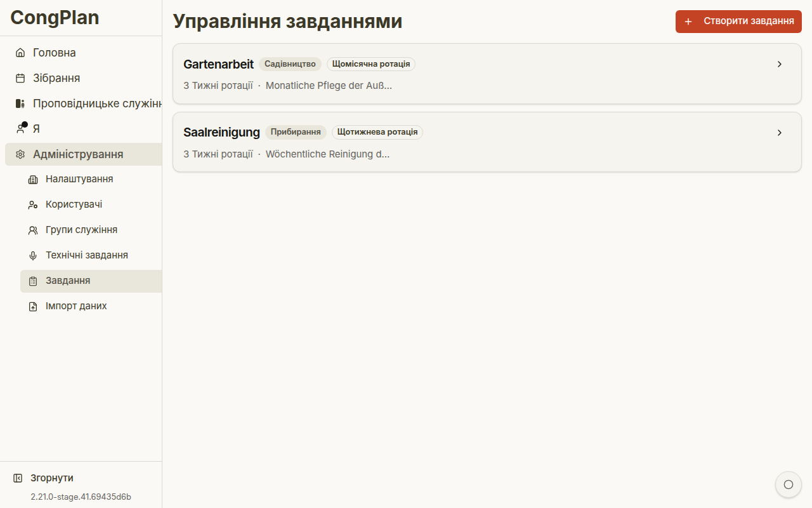Click the gear icon beside Адміністрування
812x508 pixels.
[x=20, y=154]
